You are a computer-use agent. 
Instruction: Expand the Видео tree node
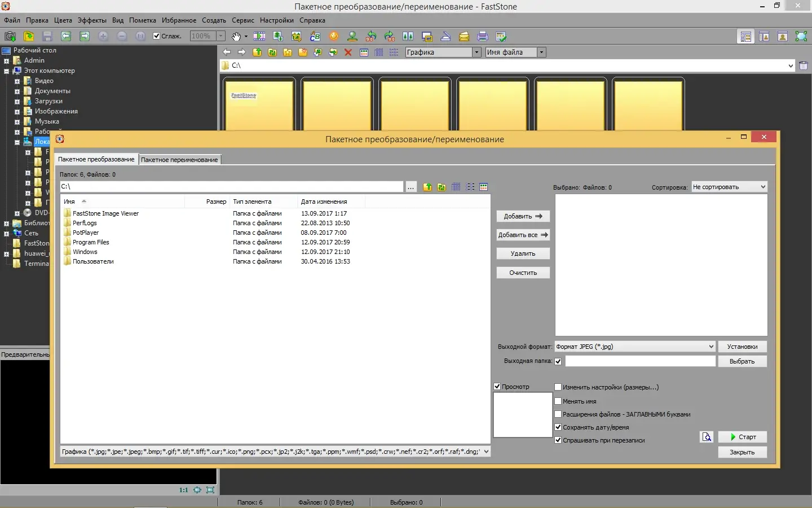point(17,81)
